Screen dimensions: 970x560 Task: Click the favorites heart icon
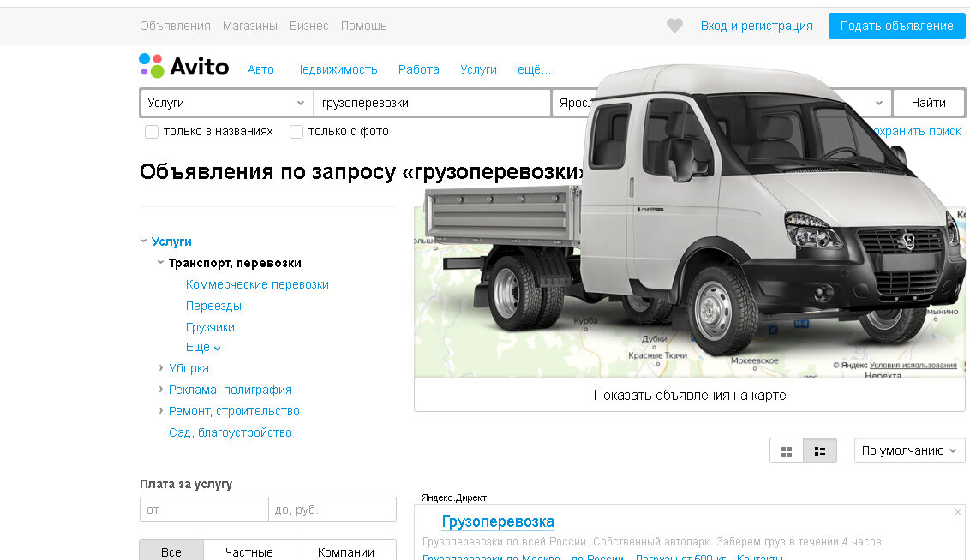tap(674, 26)
